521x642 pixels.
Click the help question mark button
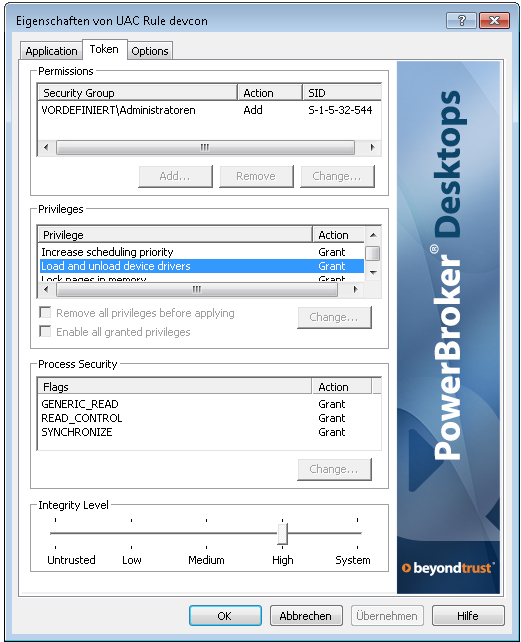click(462, 20)
